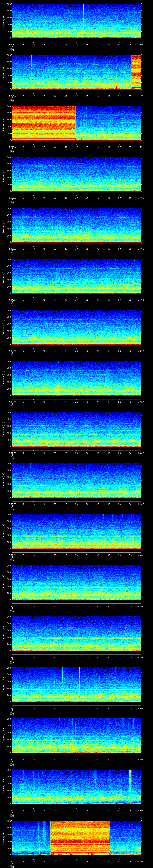Open the spectrogram panel starting at 3:42:00
This screenshot has height=868, width=153.
pyautogui.click(x=76, y=685)
